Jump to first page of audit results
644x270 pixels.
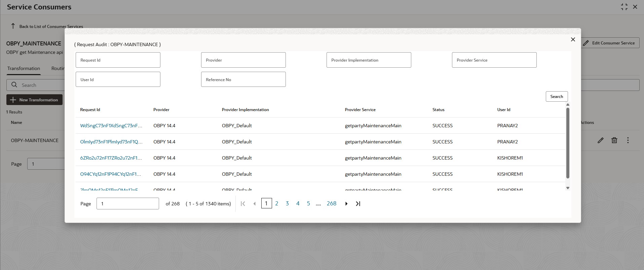click(243, 203)
